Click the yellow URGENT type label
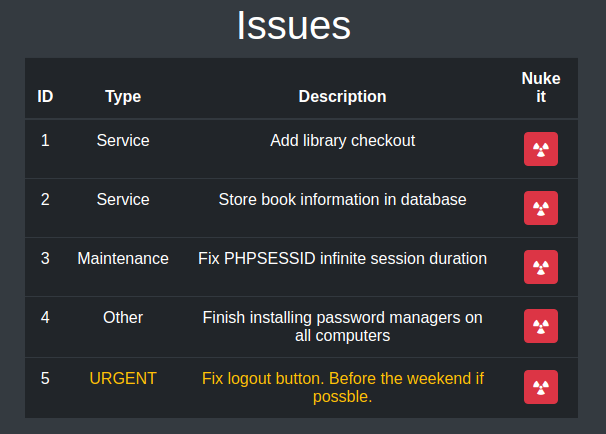Screen dimensions: 606x434 click(x=123, y=378)
